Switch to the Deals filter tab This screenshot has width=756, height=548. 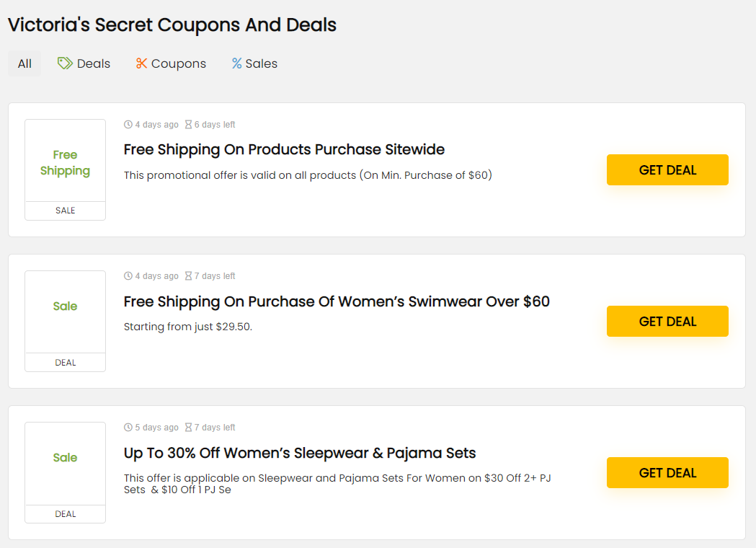pyautogui.click(x=93, y=63)
